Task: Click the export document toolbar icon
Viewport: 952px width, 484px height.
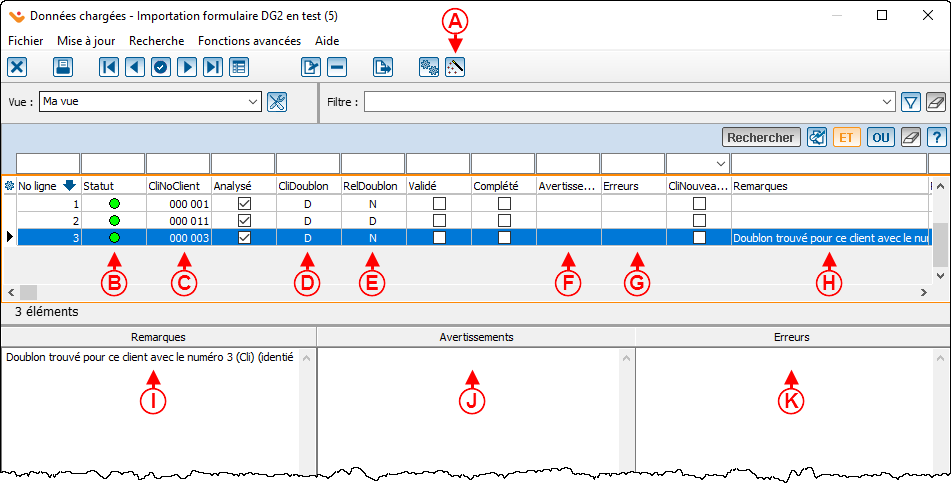Action: pyautogui.click(x=383, y=67)
